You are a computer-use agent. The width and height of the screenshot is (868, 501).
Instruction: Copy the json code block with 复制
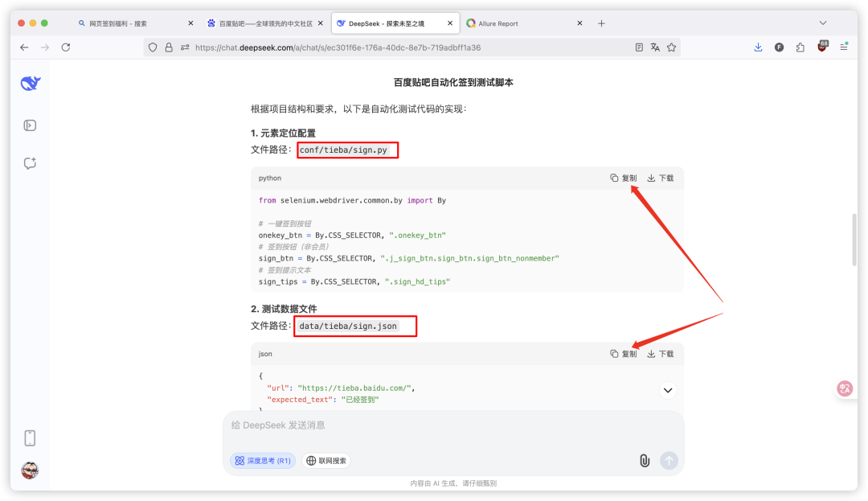pos(624,355)
